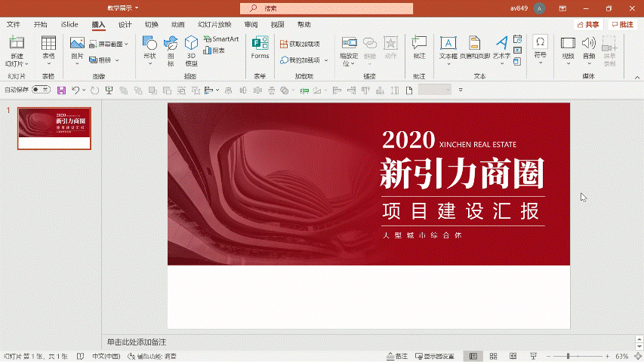This screenshot has width=644, height=362.
Task: Switch to slide sorter view
Action: tap(493, 356)
